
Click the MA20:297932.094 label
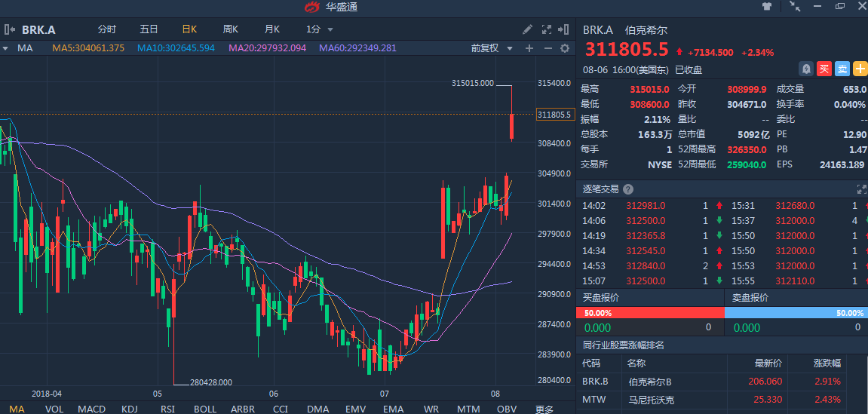(x=268, y=48)
